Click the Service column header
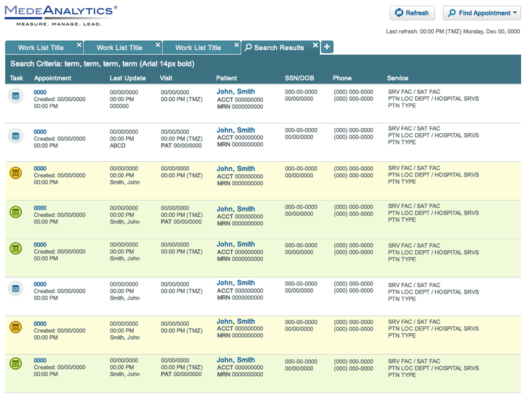This screenshot has width=532, height=402. click(x=398, y=78)
